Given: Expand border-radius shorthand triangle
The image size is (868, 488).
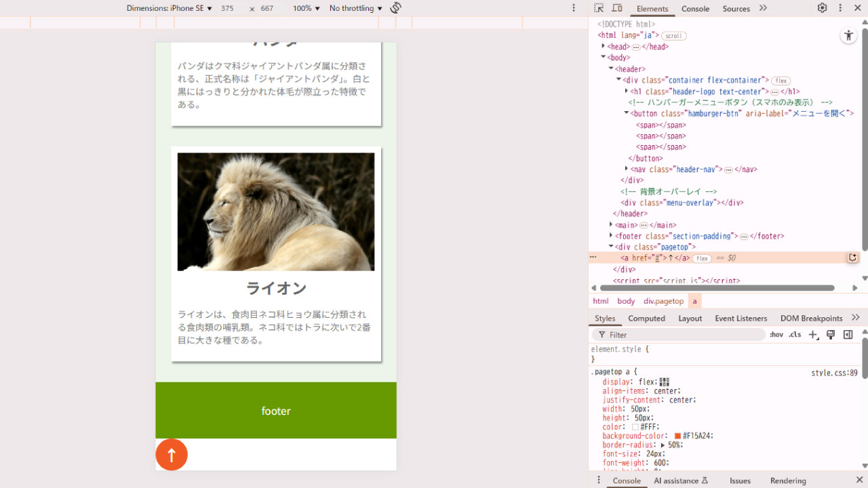Looking at the screenshot, I should (x=663, y=445).
